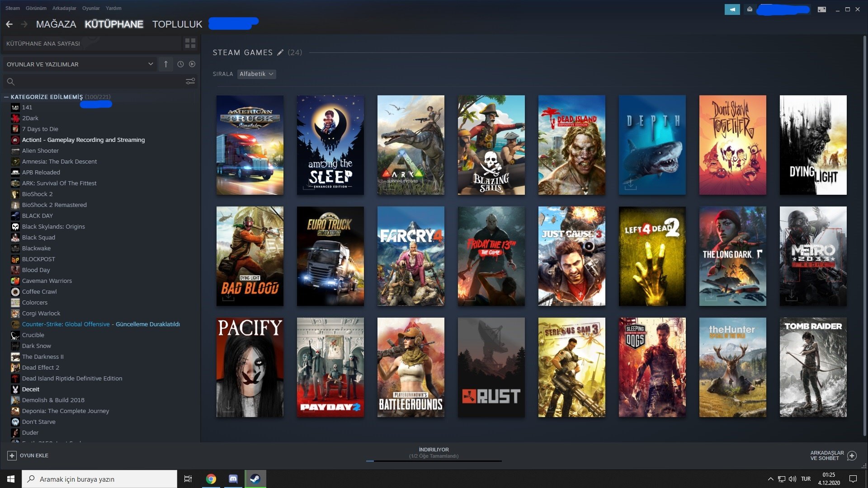This screenshot has width=868, height=488.
Task: Open the Left 4 Dead 2 cover
Action: point(652,256)
